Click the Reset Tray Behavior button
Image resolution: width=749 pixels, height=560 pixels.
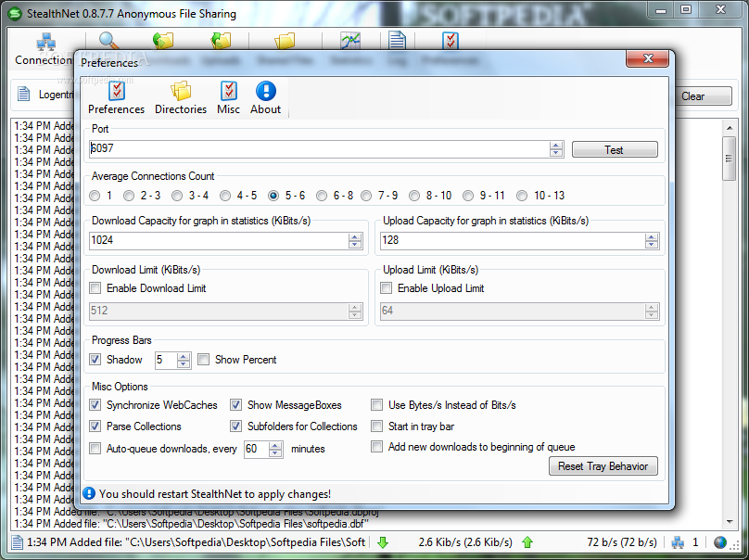(603, 466)
